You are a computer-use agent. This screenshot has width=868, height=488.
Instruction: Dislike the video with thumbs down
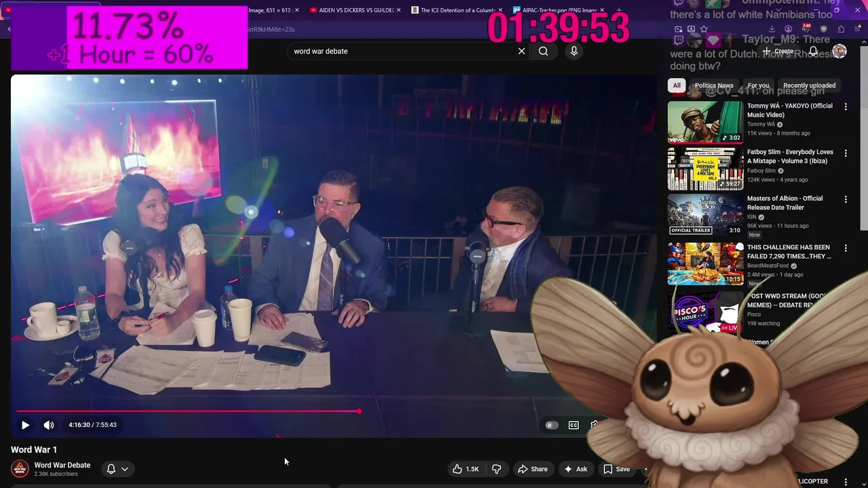496,469
